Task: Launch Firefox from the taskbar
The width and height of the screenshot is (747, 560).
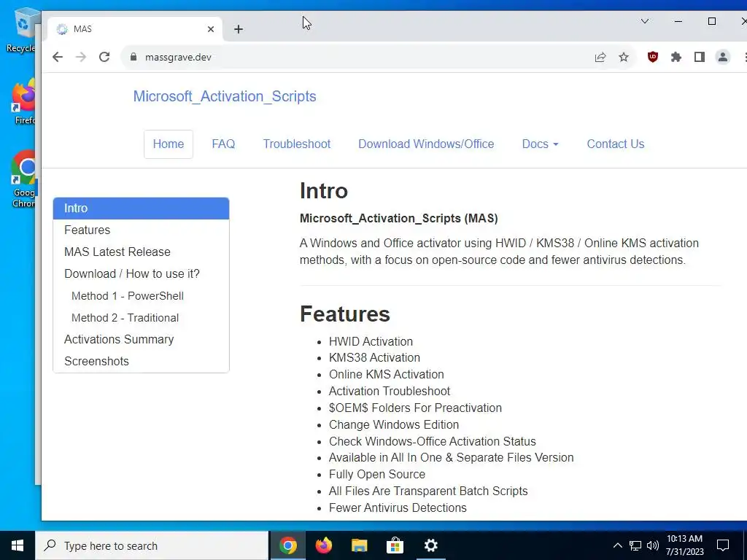Action: (323, 545)
